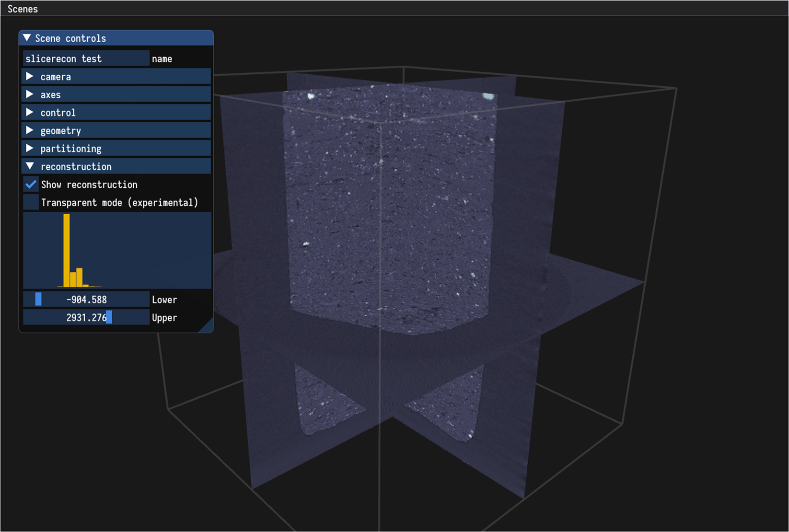Click the Upper value slider 2931.276
The height and width of the screenshot is (532, 789).
coord(86,317)
